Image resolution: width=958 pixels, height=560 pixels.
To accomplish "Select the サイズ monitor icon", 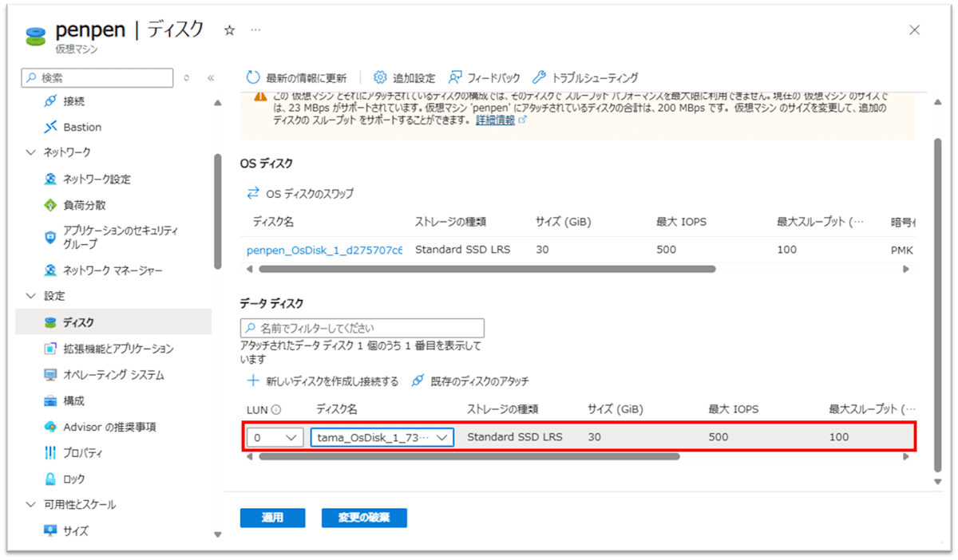I will (x=50, y=530).
